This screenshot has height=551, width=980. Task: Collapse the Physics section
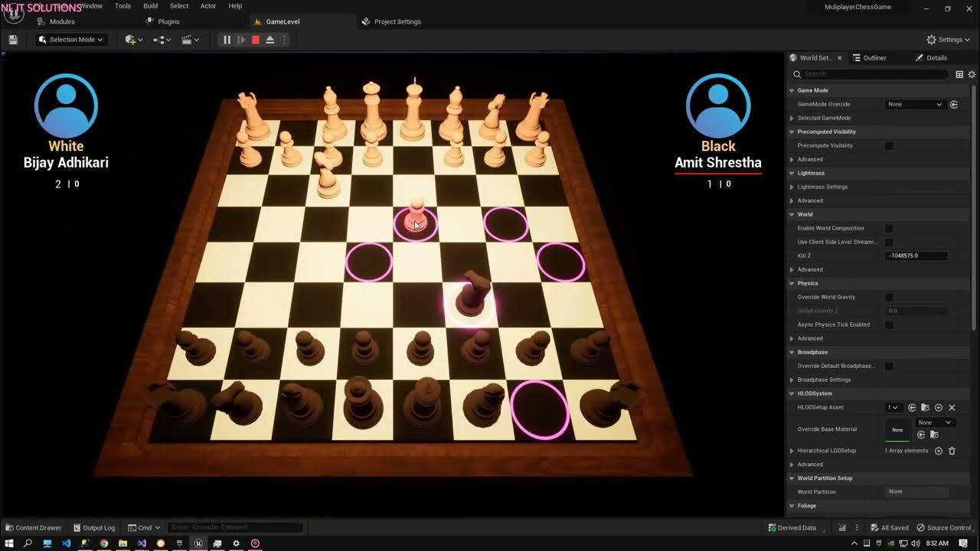(792, 283)
